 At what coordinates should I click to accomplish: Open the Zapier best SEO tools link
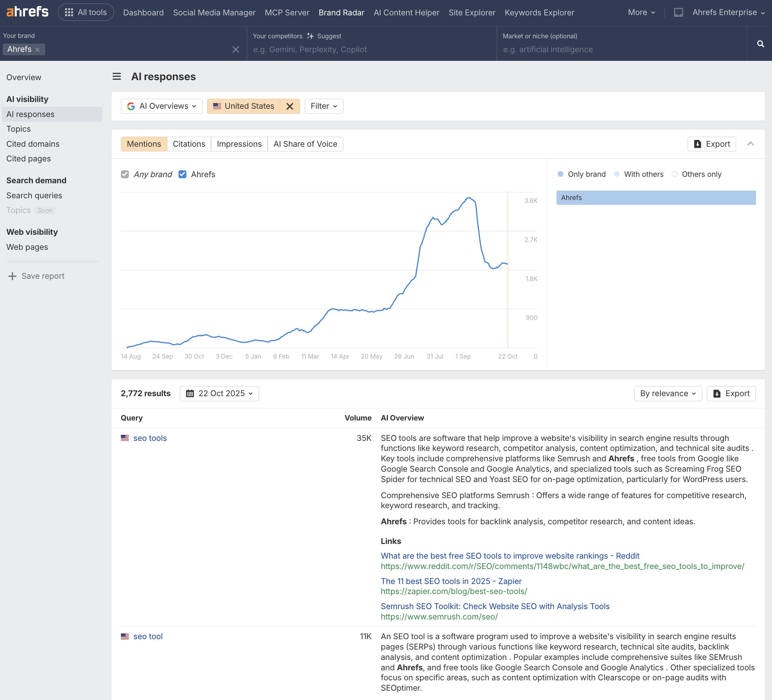pyautogui.click(x=451, y=581)
